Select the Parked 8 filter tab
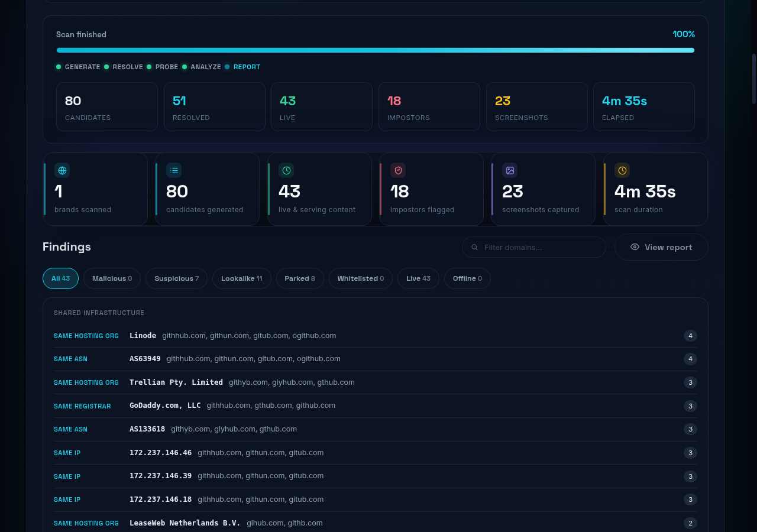The height and width of the screenshot is (532, 757). pyautogui.click(x=300, y=278)
